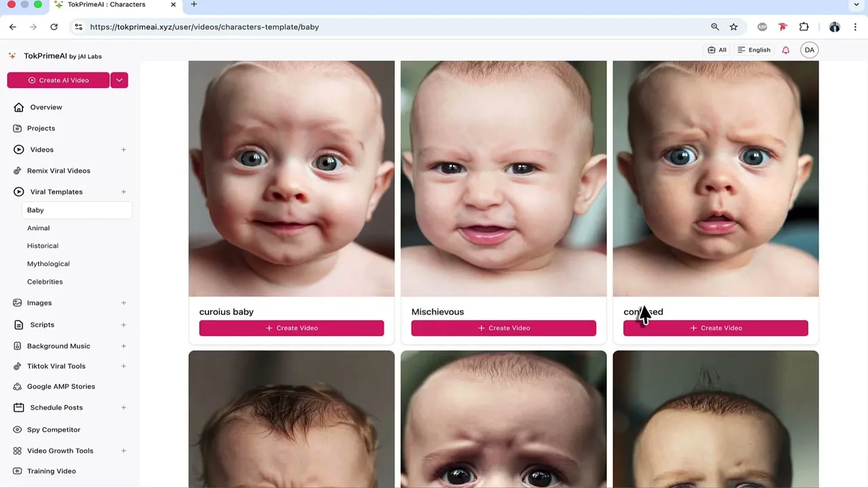Click the Tiktok Viral Tools icon
Image resolution: width=868 pixels, height=488 pixels.
pyautogui.click(x=18, y=366)
